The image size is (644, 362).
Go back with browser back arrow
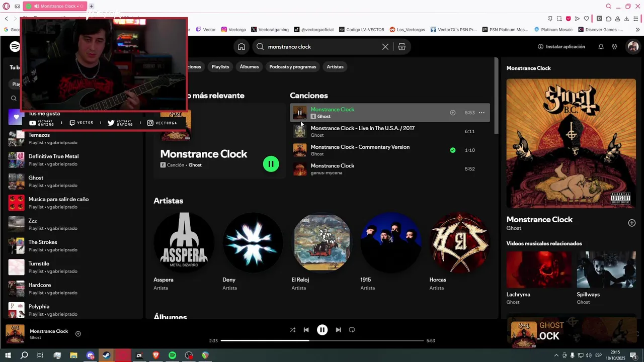point(6,19)
